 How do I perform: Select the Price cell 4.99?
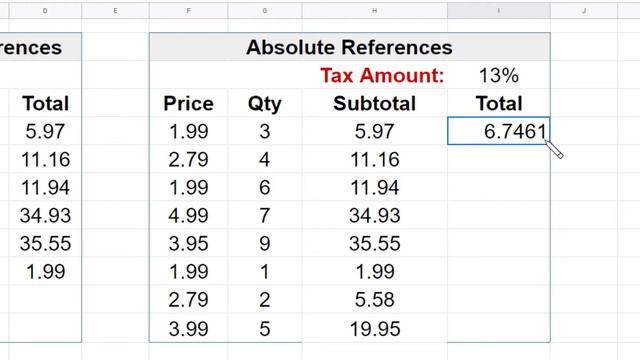tap(188, 215)
